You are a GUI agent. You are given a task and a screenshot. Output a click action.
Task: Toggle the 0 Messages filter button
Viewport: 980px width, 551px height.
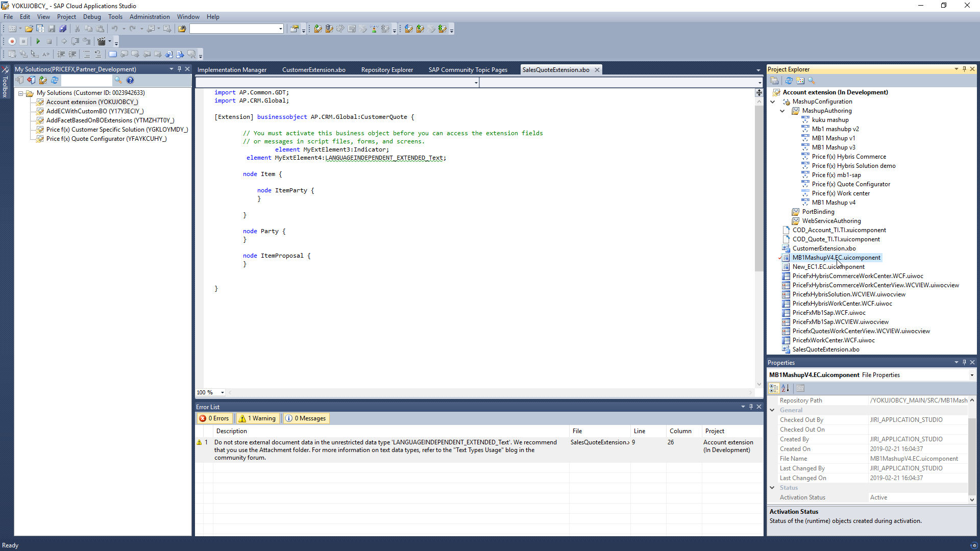pos(306,418)
